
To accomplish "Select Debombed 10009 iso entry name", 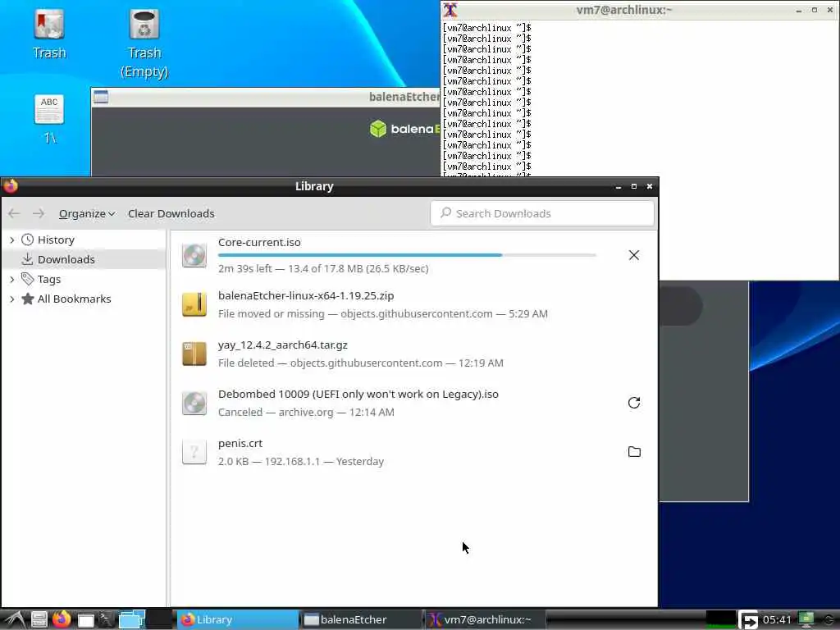I will point(358,394).
